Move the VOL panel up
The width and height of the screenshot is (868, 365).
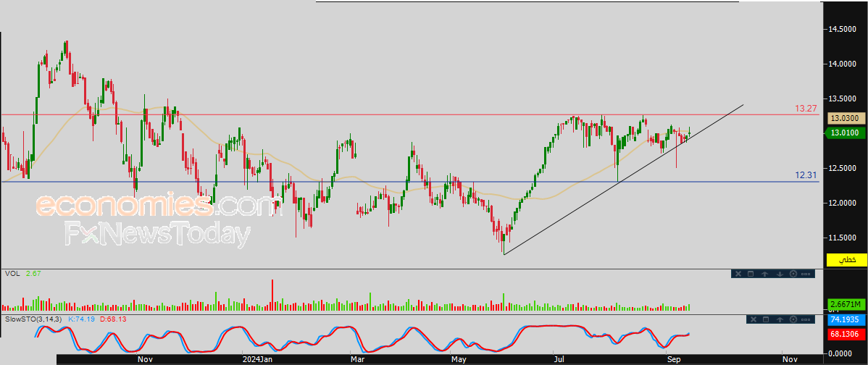pyautogui.click(x=765, y=274)
